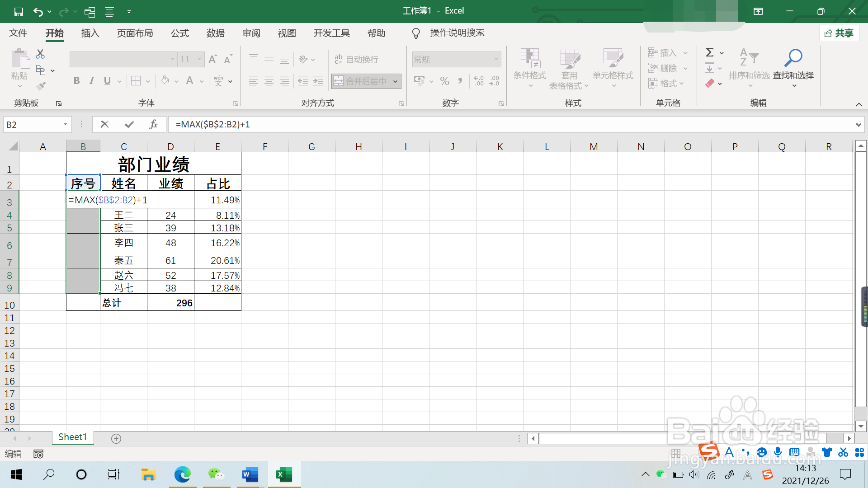
Task: Add a new sheet with the plus icon
Action: click(116, 439)
